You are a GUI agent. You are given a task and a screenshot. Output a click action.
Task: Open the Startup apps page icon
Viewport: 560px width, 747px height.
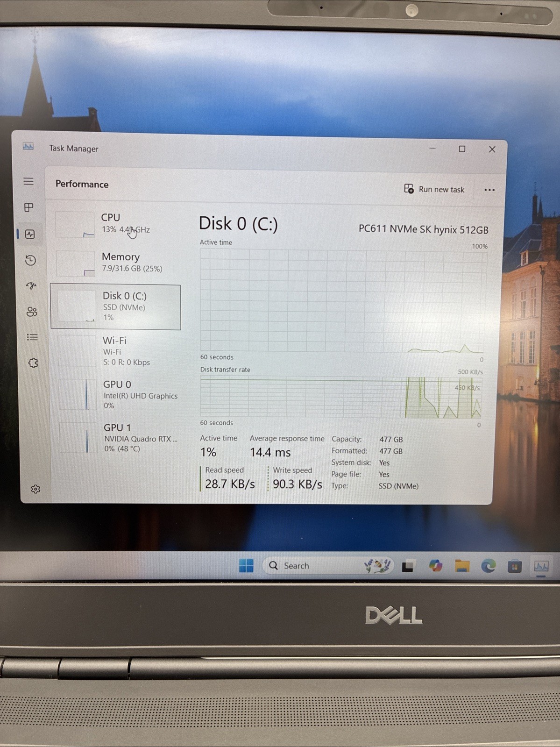[31, 286]
